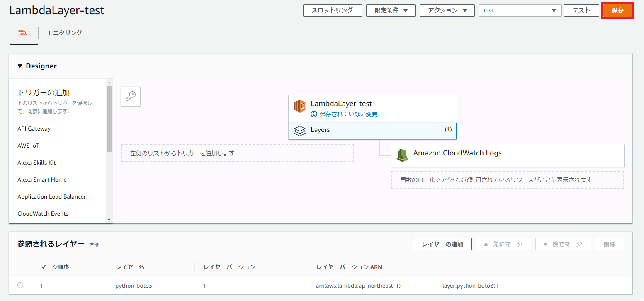Open the アクション dropdown
This screenshot has height=301, width=644.
(x=447, y=10)
